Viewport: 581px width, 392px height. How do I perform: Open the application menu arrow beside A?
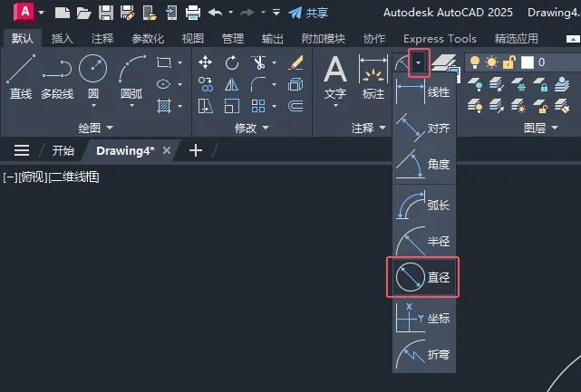pos(41,13)
